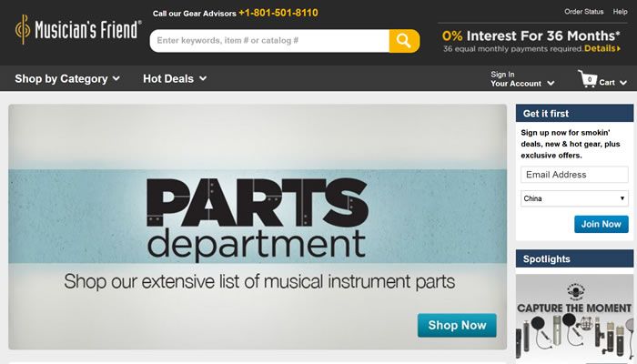The image size is (637, 364).
Task: Expand the Shop by Category menu
Action: 67,79
